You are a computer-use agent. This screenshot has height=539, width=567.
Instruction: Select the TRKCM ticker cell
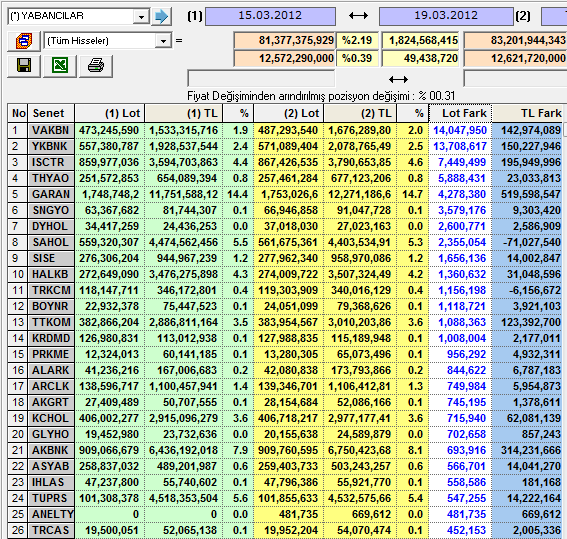(51, 290)
